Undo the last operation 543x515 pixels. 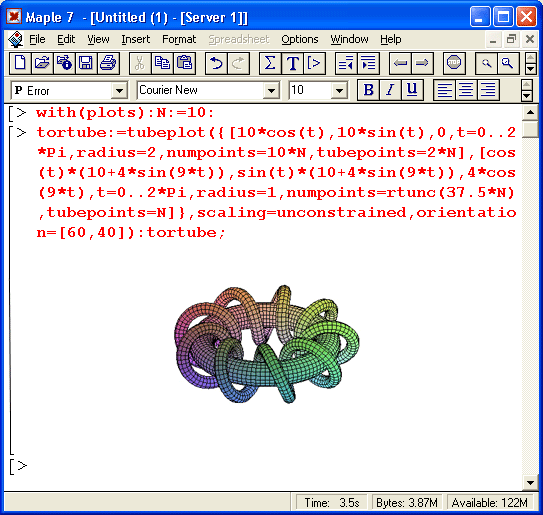tap(216, 63)
